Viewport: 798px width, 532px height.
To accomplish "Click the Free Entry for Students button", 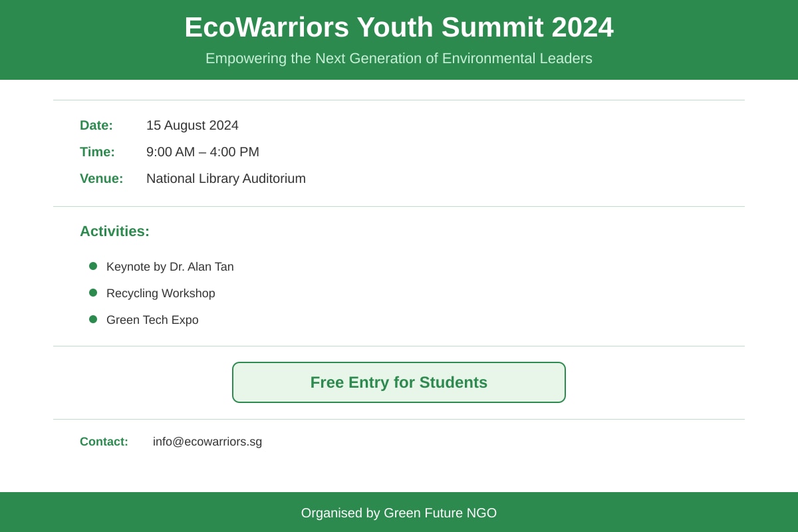I will (399, 382).
